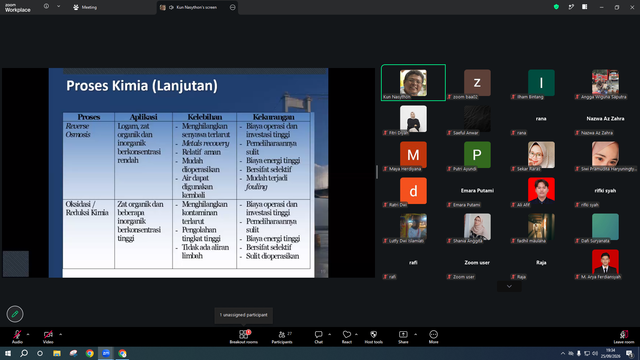The height and width of the screenshot is (360, 640).
Task: Open taskbar clock showing 19:34
Action: tap(611, 353)
